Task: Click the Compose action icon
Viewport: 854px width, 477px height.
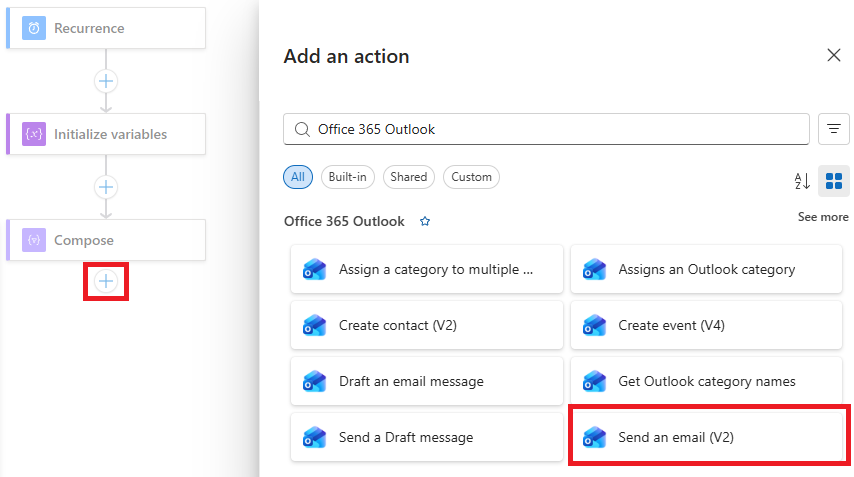Action: (x=34, y=240)
